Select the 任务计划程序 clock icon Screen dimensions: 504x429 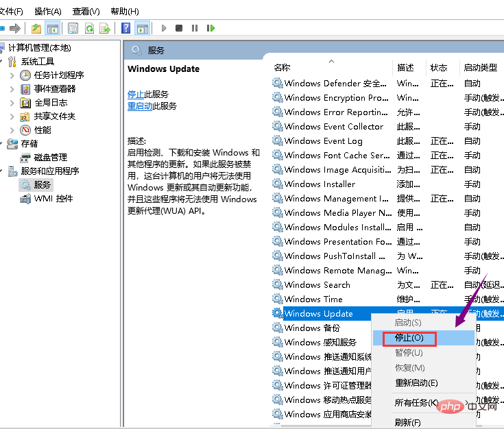pyautogui.click(x=25, y=75)
